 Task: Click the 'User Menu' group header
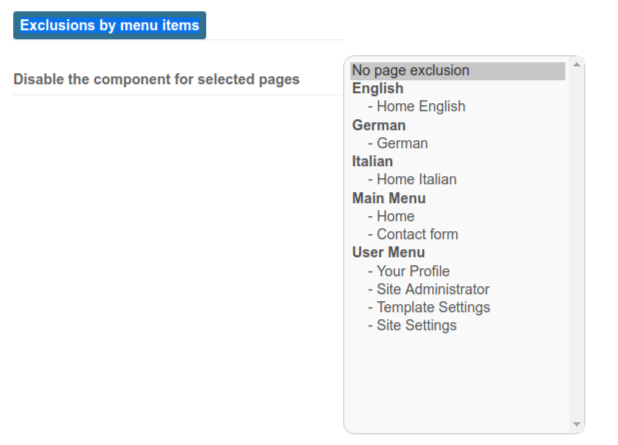coord(388,253)
